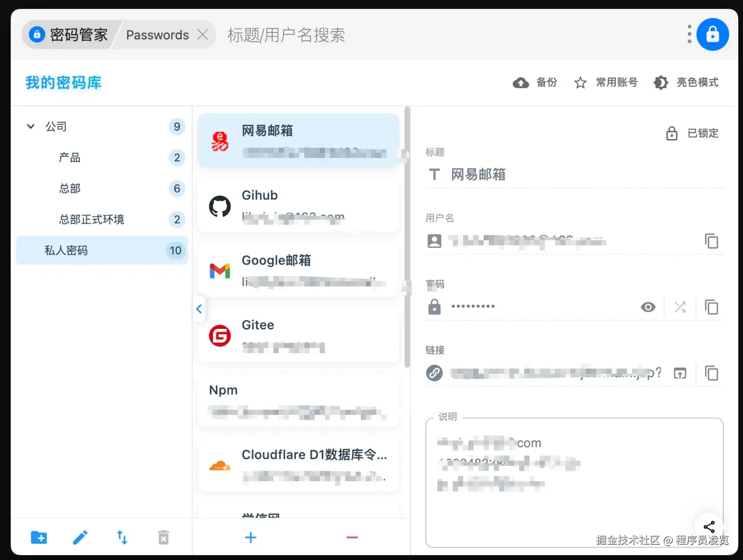Click the title T icon

pyautogui.click(x=434, y=175)
